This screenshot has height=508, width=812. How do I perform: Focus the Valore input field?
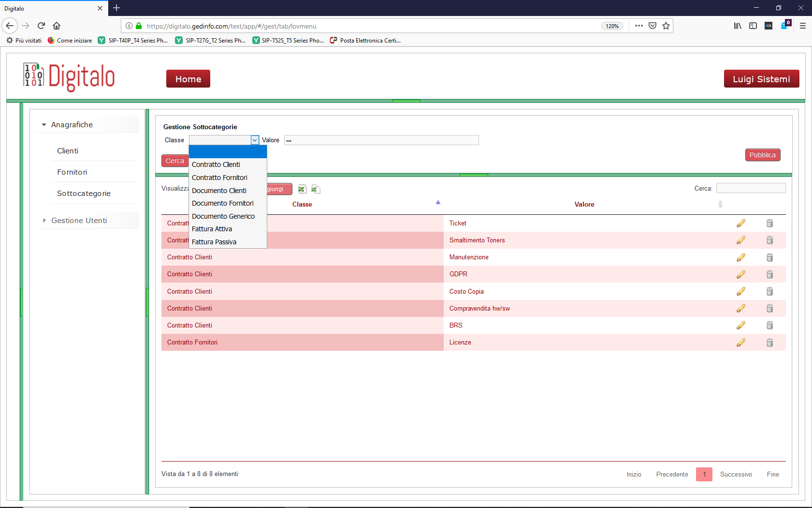click(381, 140)
